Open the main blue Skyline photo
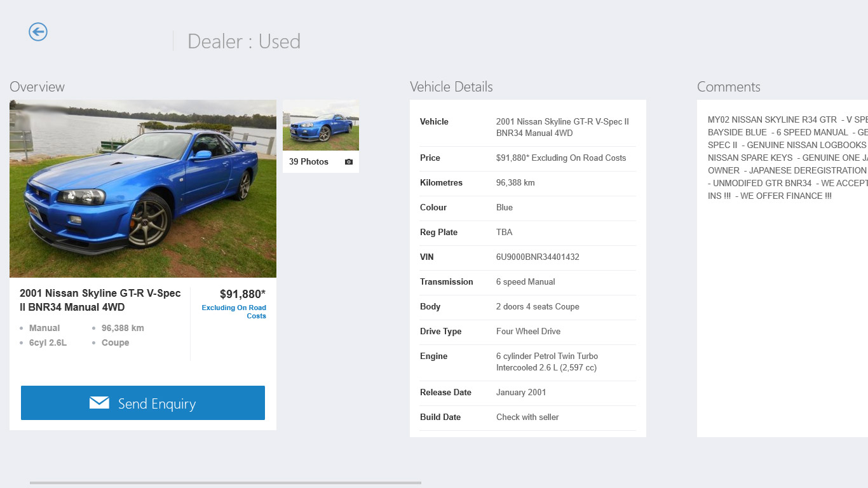The width and height of the screenshot is (868, 488). [143, 189]
